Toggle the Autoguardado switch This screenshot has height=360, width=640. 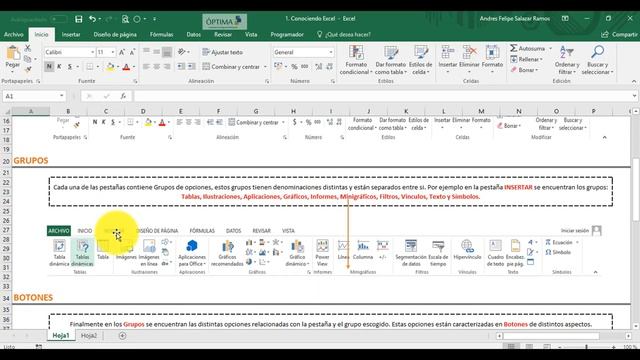point(58,19)
